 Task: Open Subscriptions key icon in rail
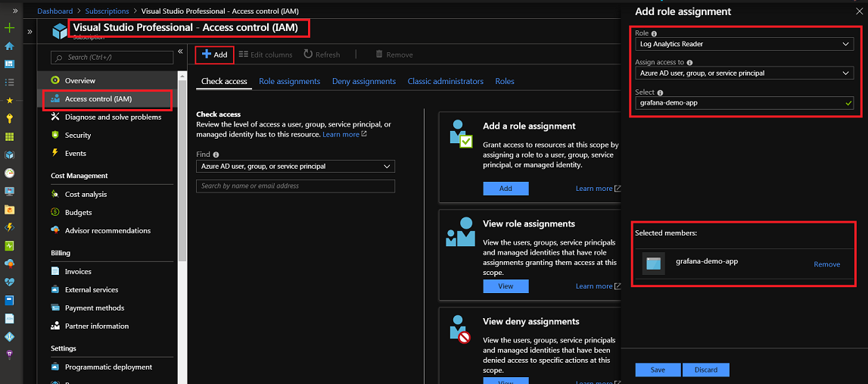point(9,118)
